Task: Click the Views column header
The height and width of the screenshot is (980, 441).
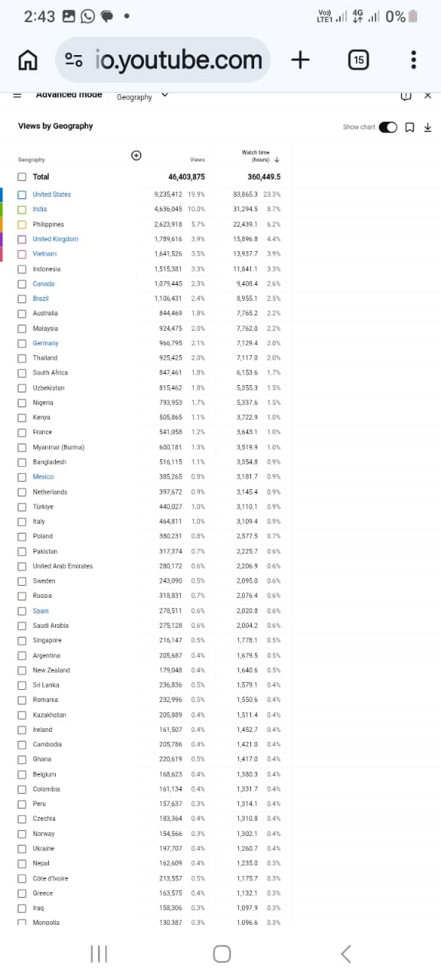Action: point(198,160)
